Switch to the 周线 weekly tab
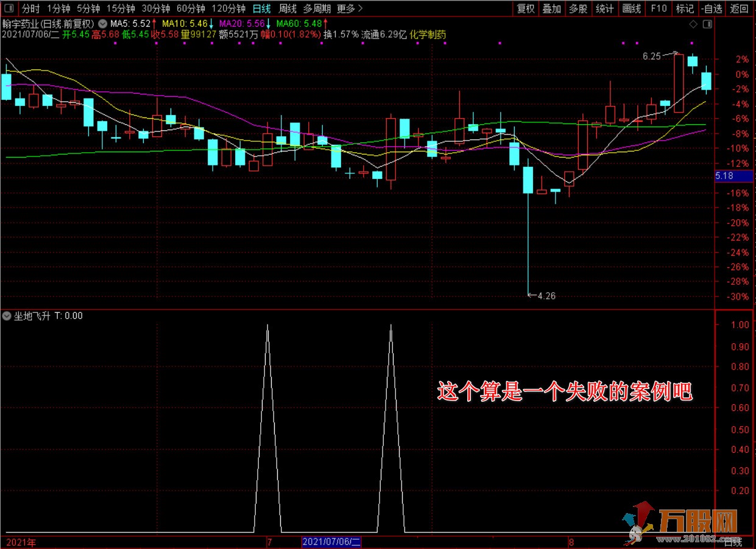 tap(287, 9)
